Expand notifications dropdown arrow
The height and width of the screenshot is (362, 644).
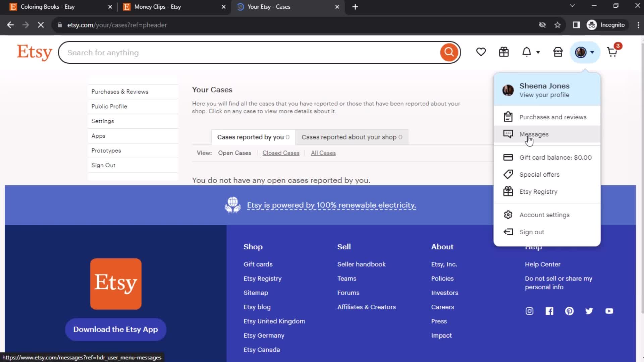point(538,52)
